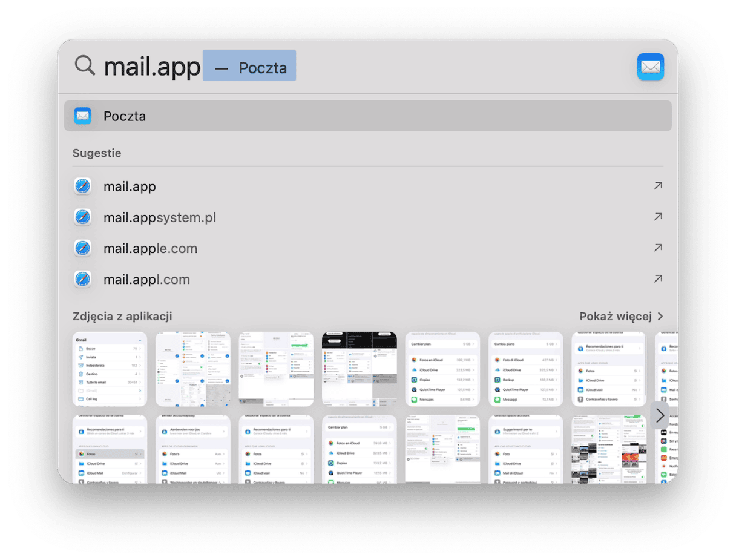Open the thumbnail with highlighted Fotos row

(110, 449)
